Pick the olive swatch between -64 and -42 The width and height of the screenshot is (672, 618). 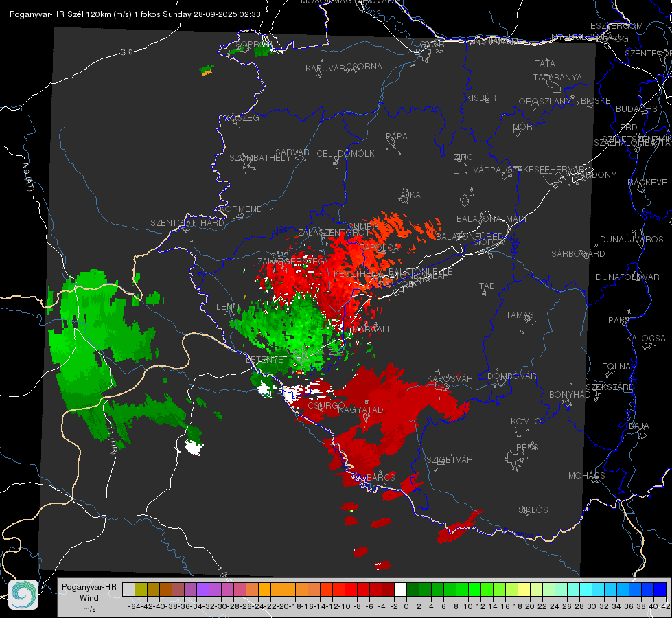click(141, 589)
